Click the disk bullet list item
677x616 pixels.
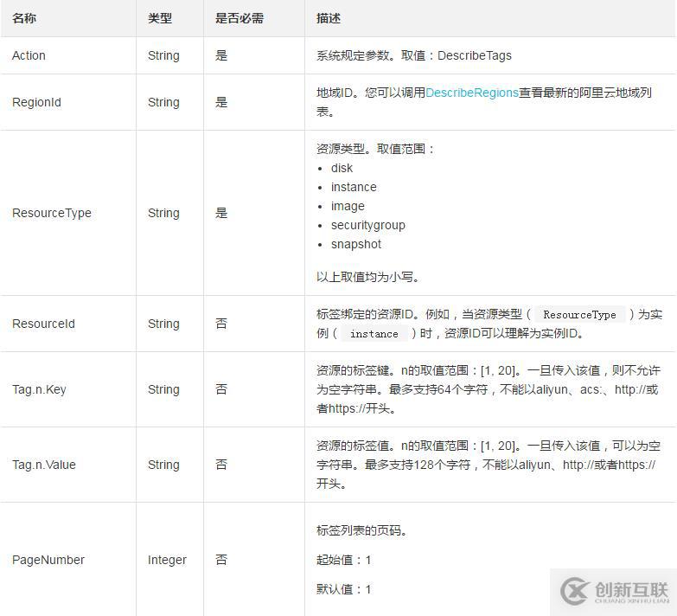pos(342,168)
